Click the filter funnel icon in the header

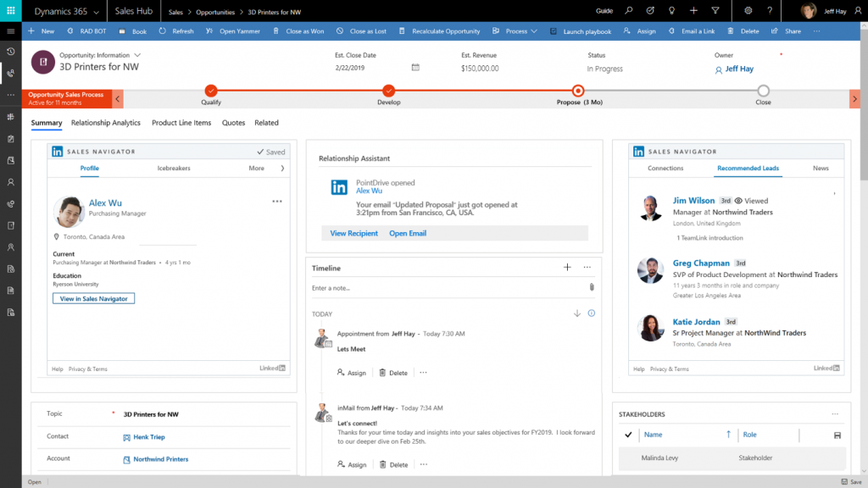(715, 11)
